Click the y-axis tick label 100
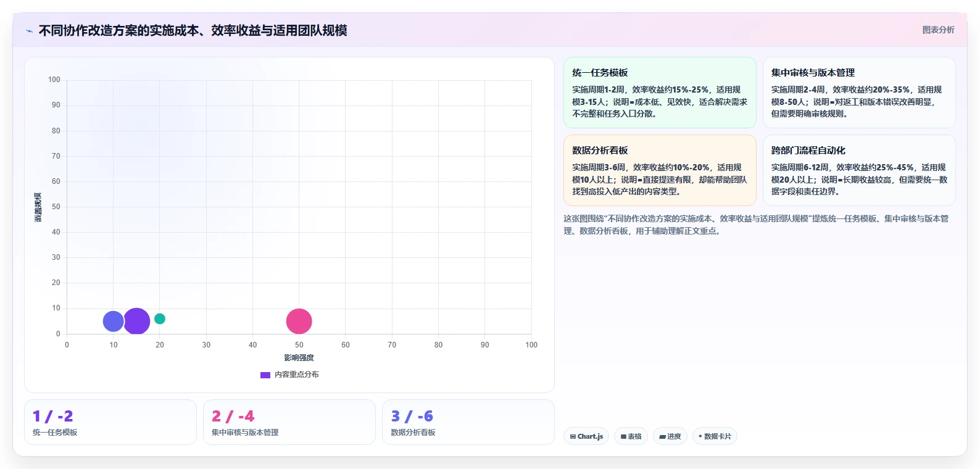Viewport: 980px width, 469px height. 54,80
